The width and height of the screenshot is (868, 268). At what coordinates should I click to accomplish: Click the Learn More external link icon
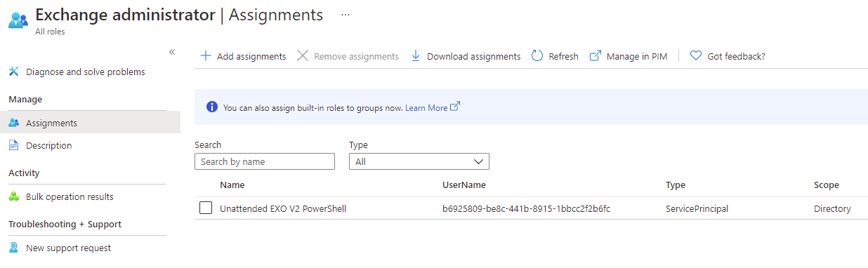pyautogui.click(x=455, y=107)
